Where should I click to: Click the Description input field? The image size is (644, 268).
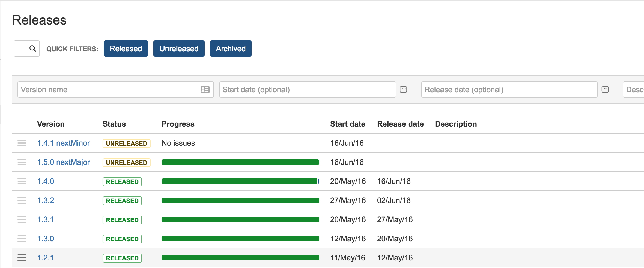(x=634, y=90)
